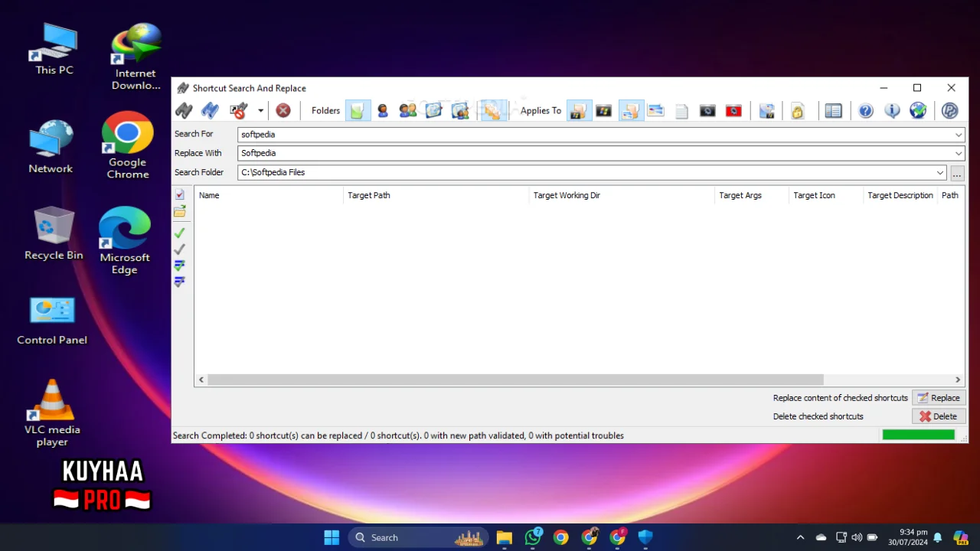Screen dimensions: 980x551
Task: Start search with the black binoculars icon
Action: (184, 110)
